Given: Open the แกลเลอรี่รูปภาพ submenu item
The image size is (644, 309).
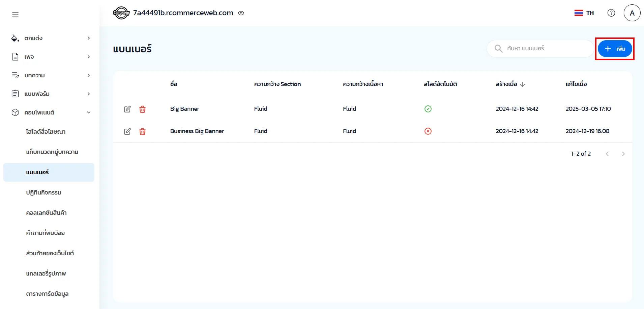Looking at the screenshot, I should coord(49,274).
